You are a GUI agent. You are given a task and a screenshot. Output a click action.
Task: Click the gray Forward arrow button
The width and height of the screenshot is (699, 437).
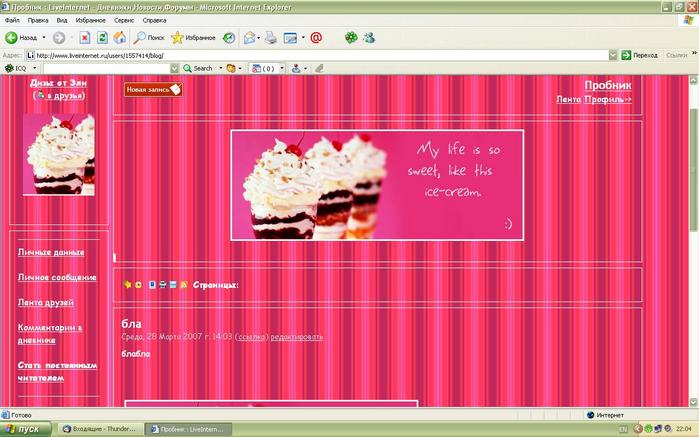click(59, 38)
